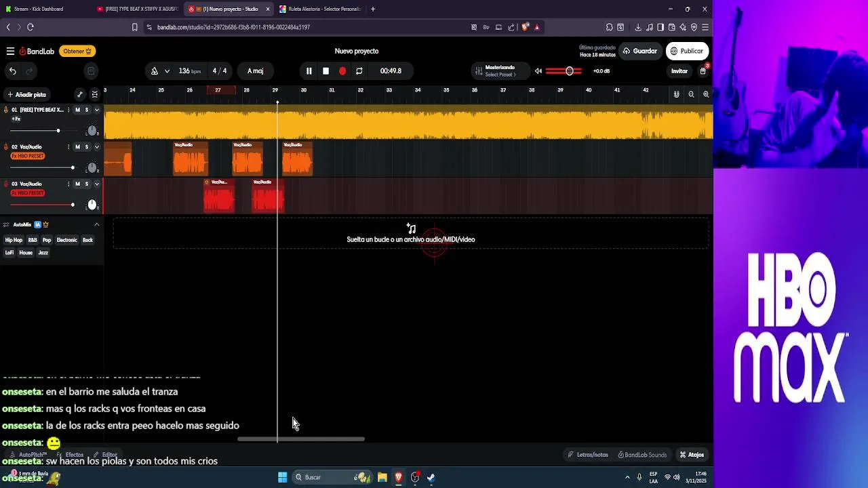This screenshot has height=488, width=868.
Task: Select the Hip Hop AutoMix genre
Action: 14,240
